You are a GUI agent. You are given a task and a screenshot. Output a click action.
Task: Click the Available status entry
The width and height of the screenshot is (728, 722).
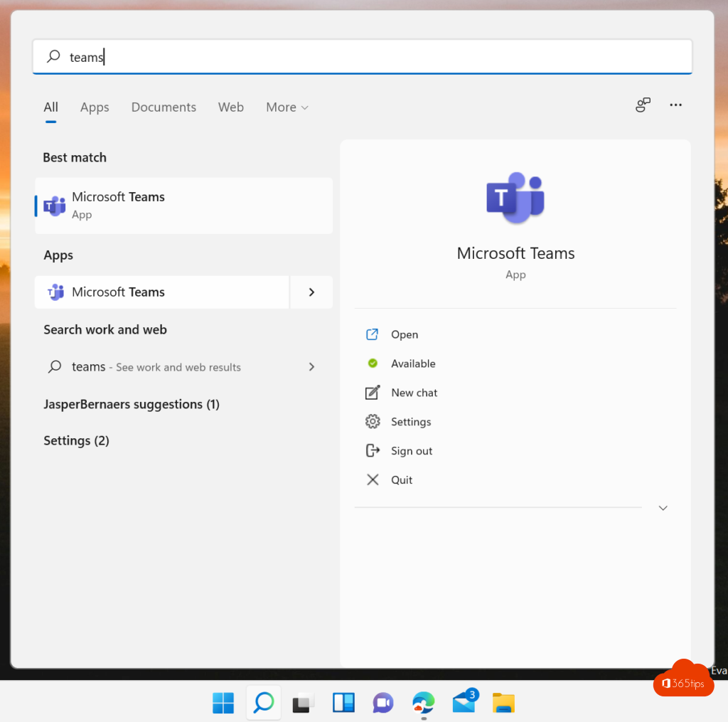click(x=413, y=363)
